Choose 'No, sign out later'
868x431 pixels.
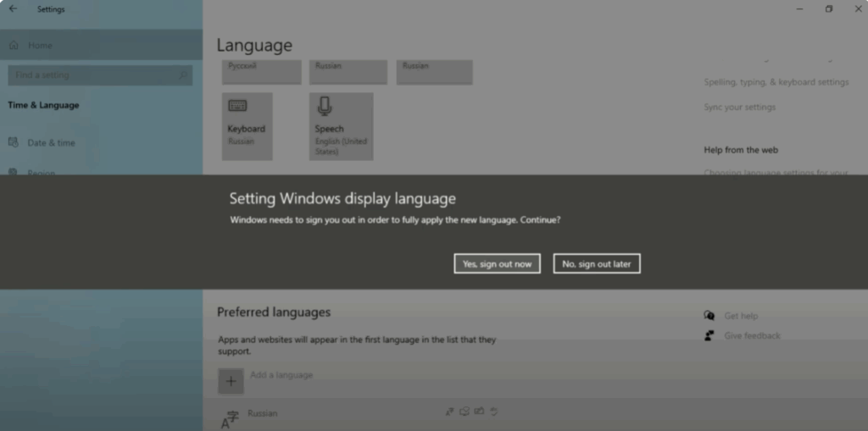tap(597, 264)
